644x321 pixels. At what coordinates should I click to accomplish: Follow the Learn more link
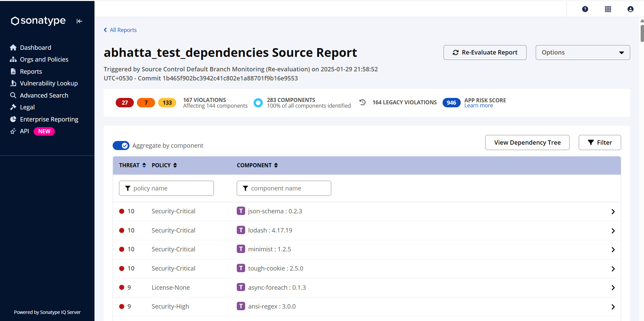click(x=479, y=106)
